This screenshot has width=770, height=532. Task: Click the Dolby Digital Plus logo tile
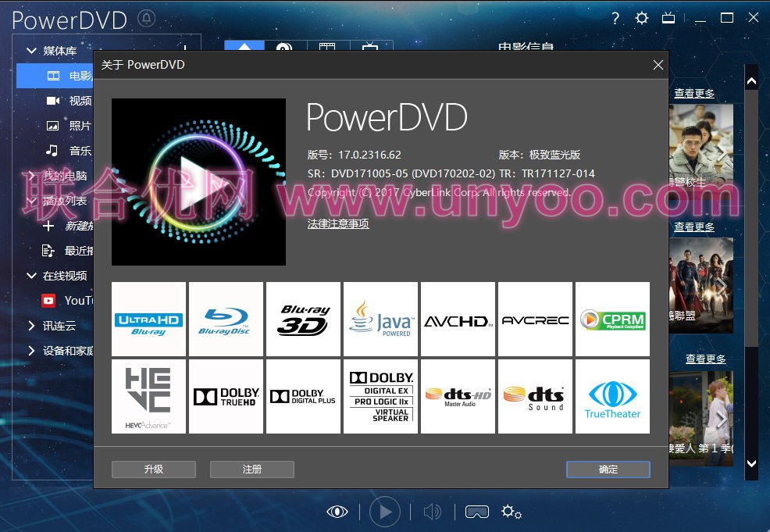pyautogui.click(x=303, y=396)
